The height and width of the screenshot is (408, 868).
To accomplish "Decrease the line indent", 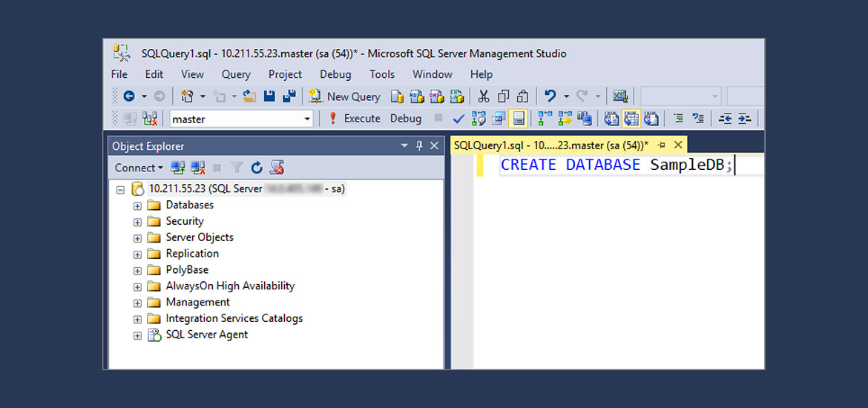I will click(x=726, y=119).
